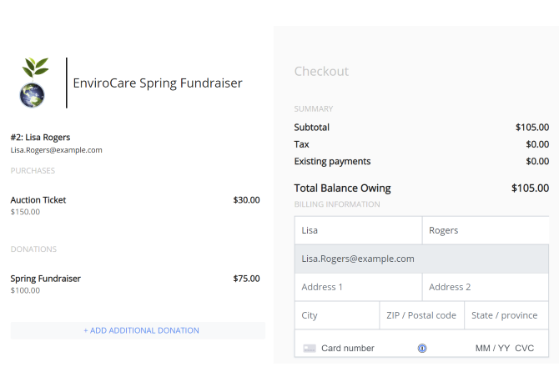Screen dimensions: 559x392
Task: Click the City input field
Action: pos(337,315)
